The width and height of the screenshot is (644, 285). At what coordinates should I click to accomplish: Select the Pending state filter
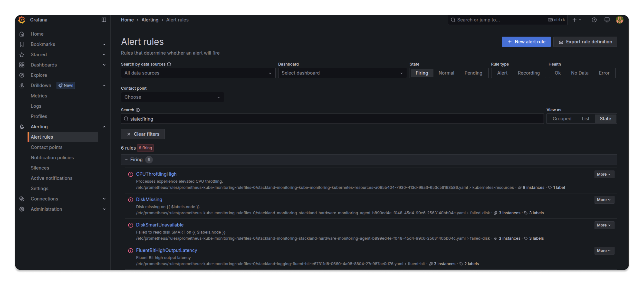tap(473, 73)
